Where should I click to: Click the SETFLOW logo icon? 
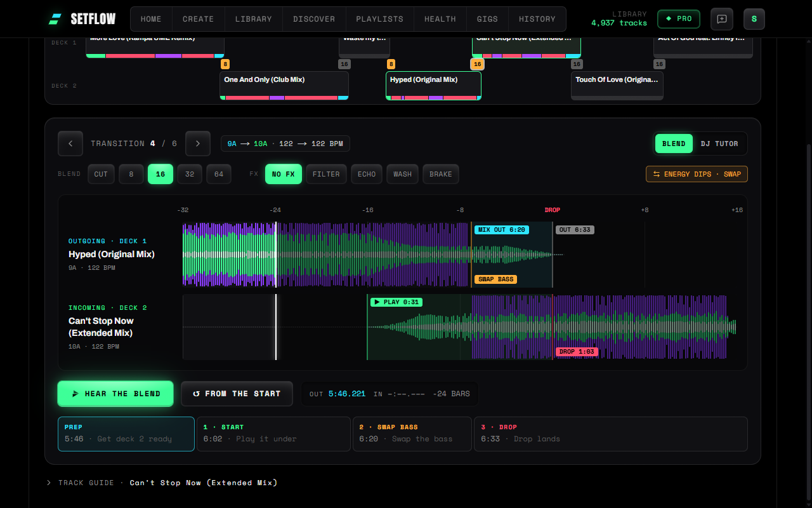(55, 19)
